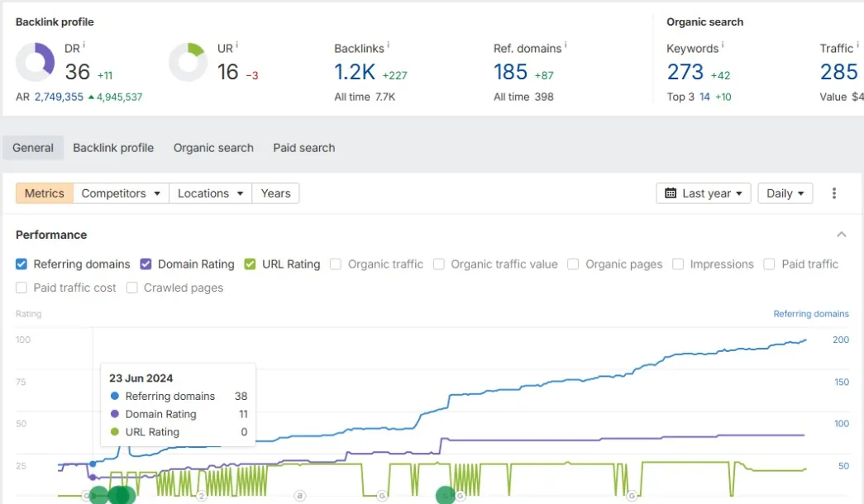Uncheck the Domain Rating checkbox
The height and width of the screenshot is (504, 864).
146,264
